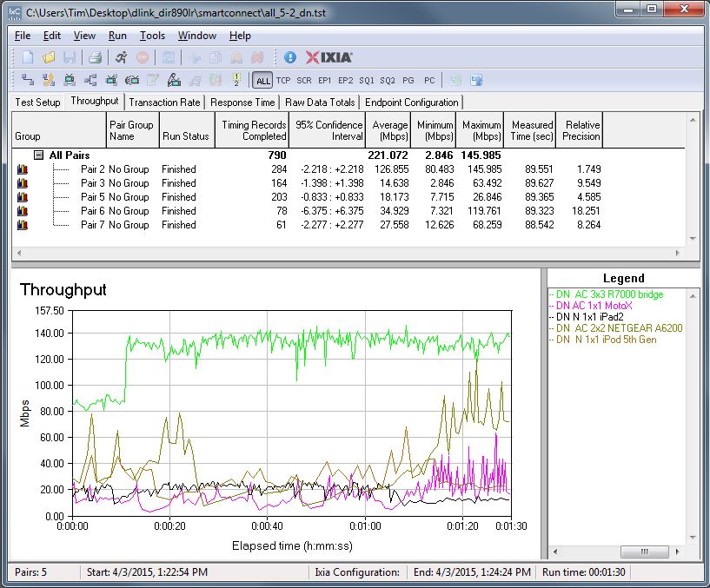Viewport: 710px width, 588px height.
Task: Click the last icon on second toolbar
Action: (476, 80)
